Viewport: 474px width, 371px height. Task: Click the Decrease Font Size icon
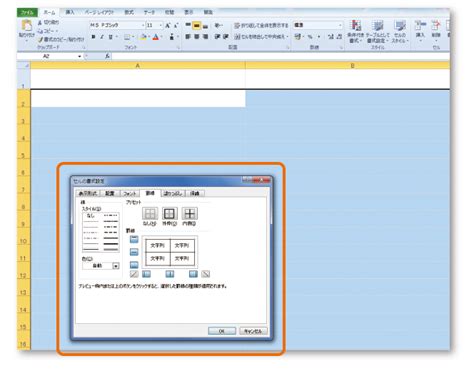pos(176,25)
